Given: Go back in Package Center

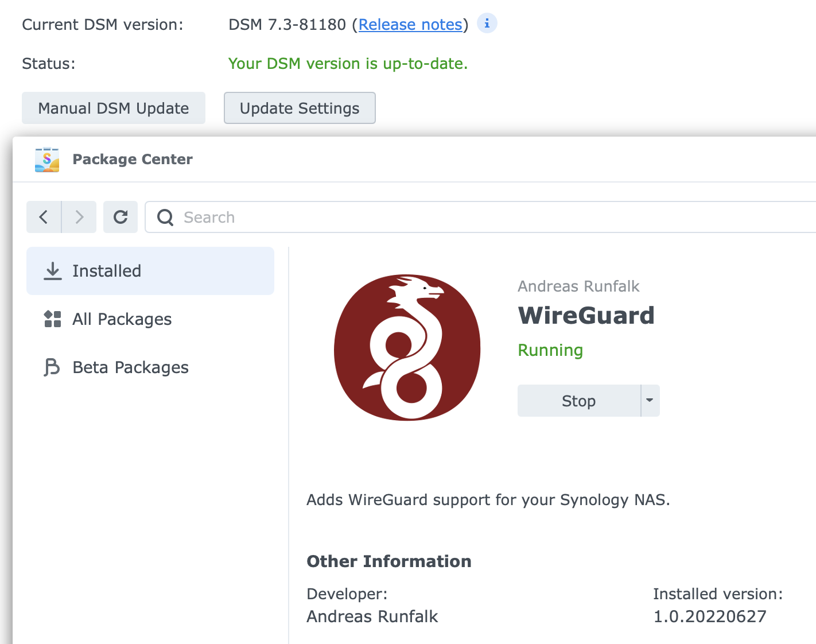Looking at the screenshot, I should (44, 217).
